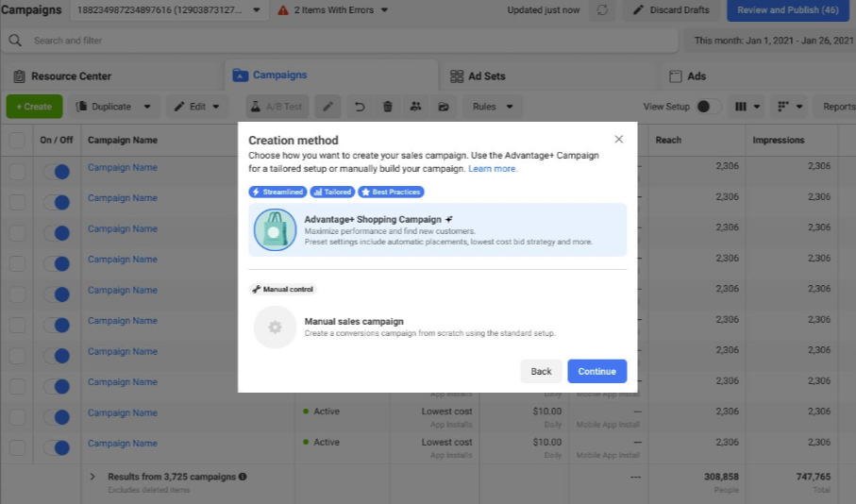Viewport: 856px width, 504px height.
Task: Open the ad account selector dropdown
Action: (x=169, y=10)
